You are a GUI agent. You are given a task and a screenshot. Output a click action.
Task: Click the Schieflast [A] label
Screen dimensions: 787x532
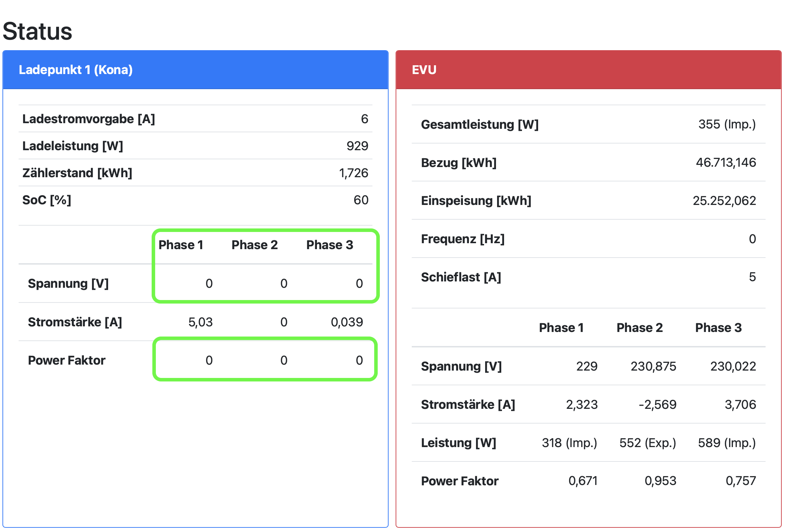point(461,277)
